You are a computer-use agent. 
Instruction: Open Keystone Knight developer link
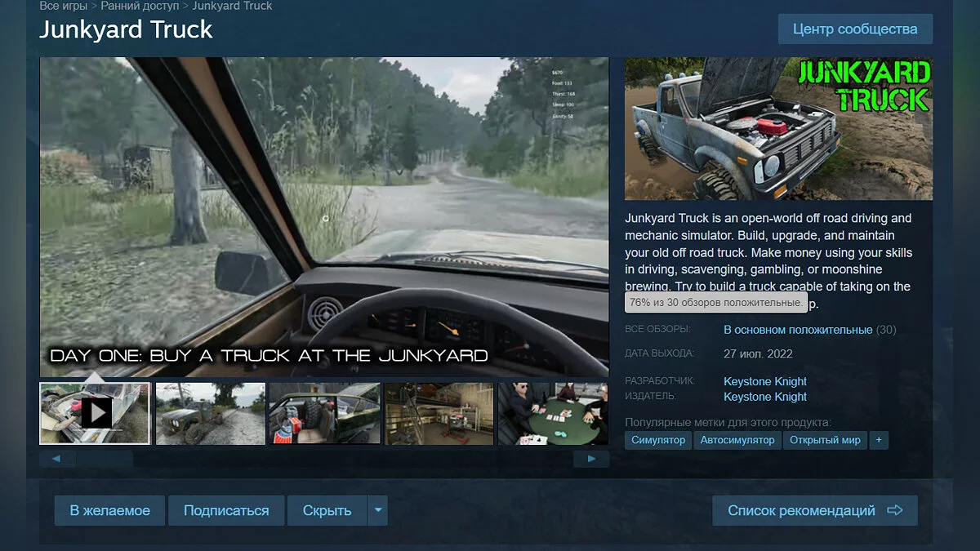(765, 381)
